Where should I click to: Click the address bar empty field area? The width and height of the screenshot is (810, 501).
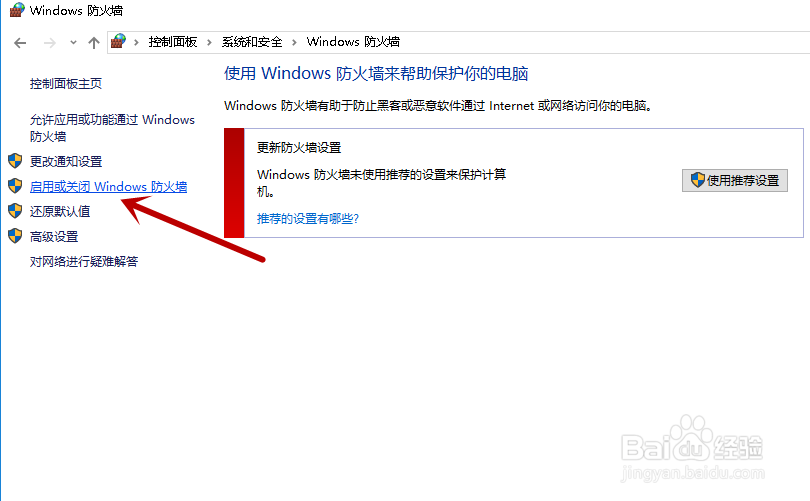click(604, 42)
